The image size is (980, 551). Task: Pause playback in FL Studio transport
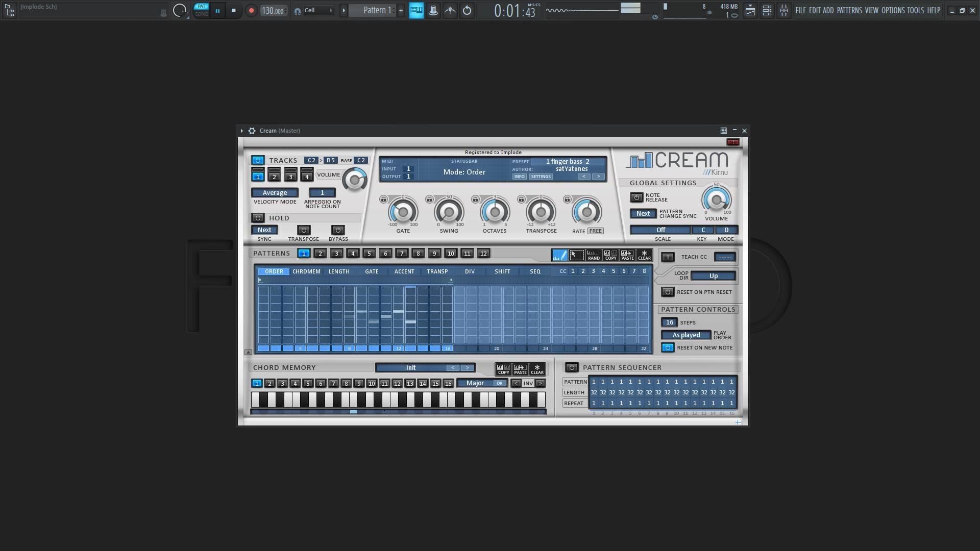(217, 10)
